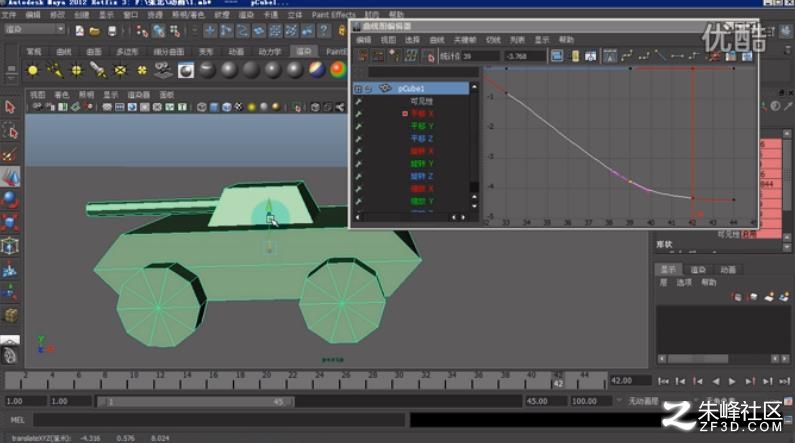Toggle film gate in viewport toolbar
The width and height of the screenshot is (795, 443).
tap(120, 107)
